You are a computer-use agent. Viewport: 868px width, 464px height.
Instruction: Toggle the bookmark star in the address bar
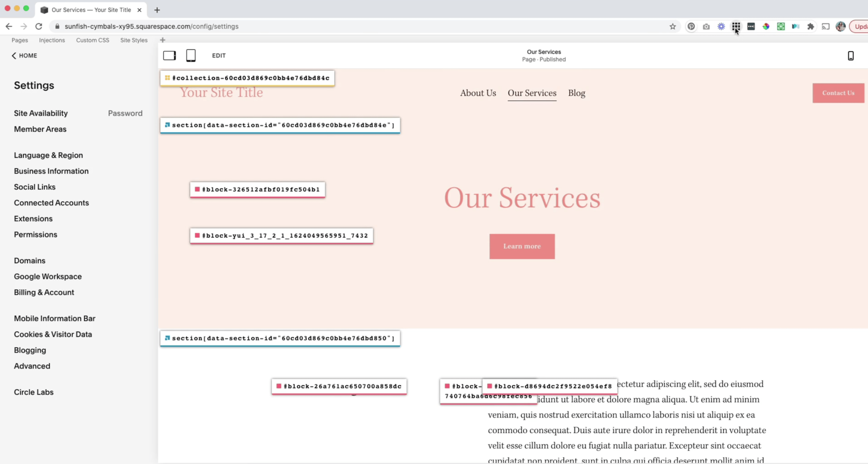[x=673, y=26]
